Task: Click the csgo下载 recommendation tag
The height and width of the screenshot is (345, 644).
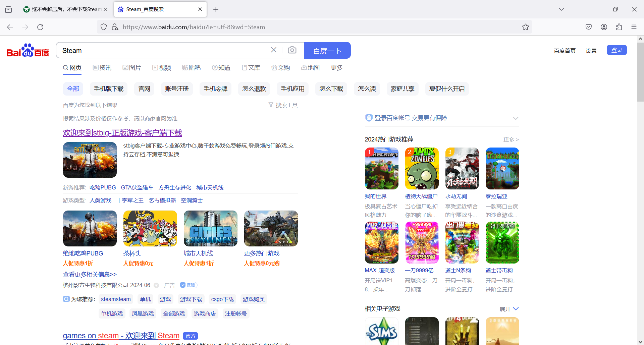Action: 222,299
